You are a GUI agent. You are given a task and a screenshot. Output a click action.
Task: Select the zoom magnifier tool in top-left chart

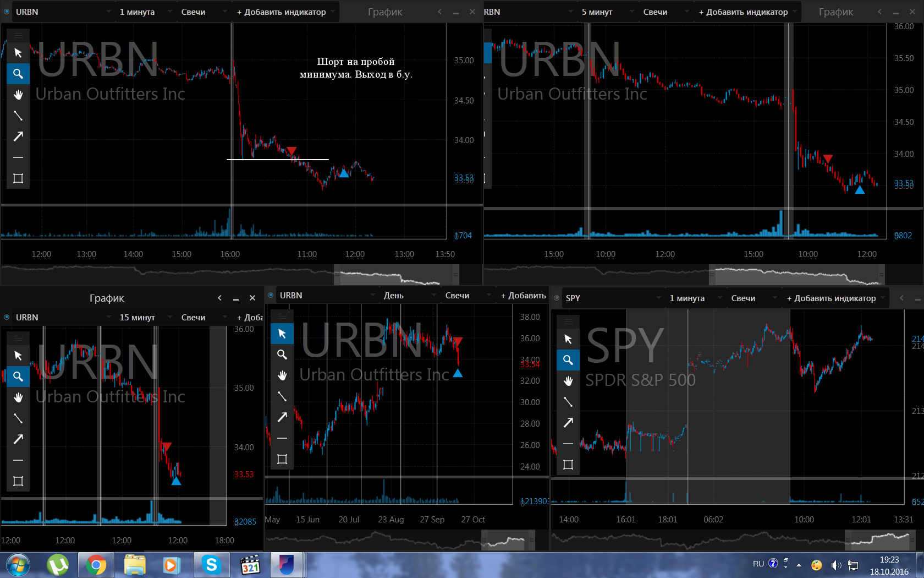click(x=18, y=74)
